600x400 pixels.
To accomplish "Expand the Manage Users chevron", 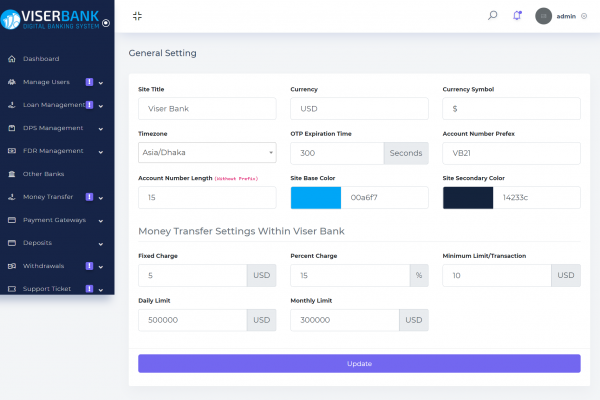I will (101, 83).
